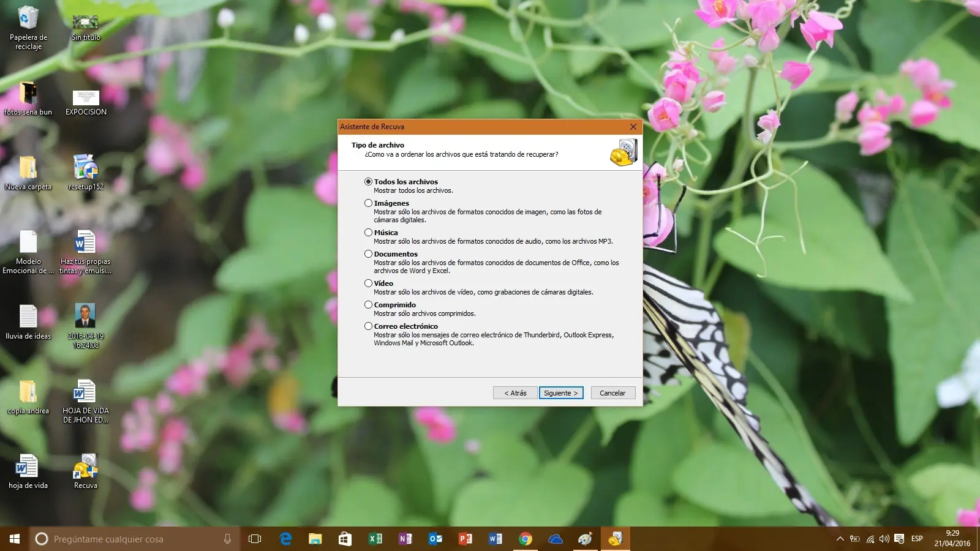The width and height of the screenshot is (980, 551).
Task: Close the Asistente de Recuva dialog
Action: pos(633,127)
